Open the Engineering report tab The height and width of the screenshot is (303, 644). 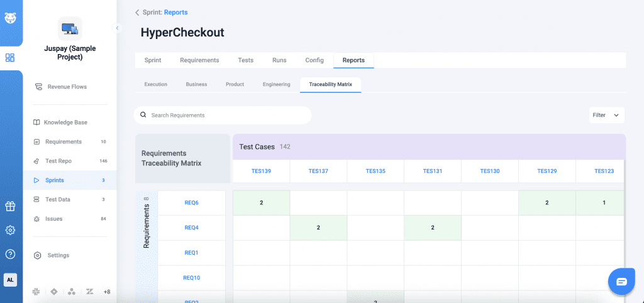[x=276, y=84]
